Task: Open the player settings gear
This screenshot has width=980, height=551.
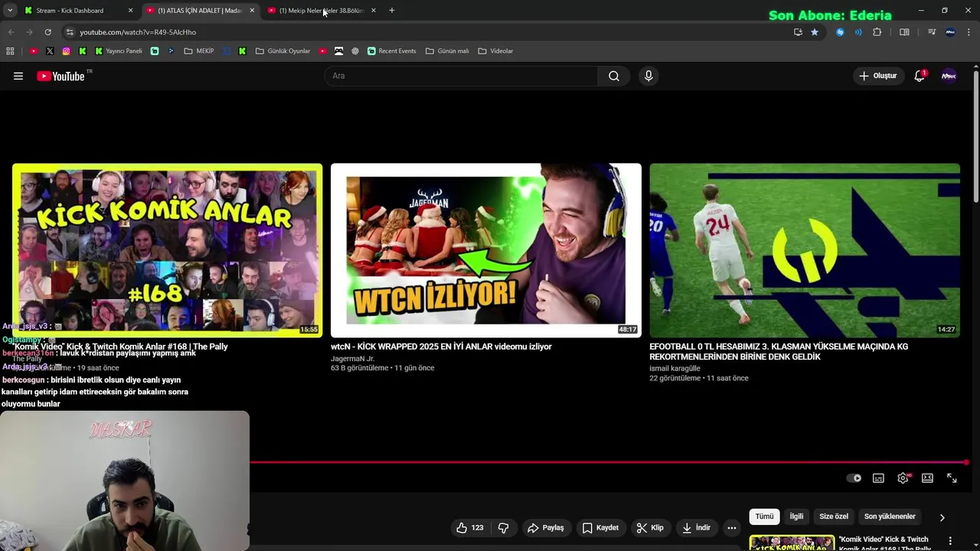Action: (903, 478)
